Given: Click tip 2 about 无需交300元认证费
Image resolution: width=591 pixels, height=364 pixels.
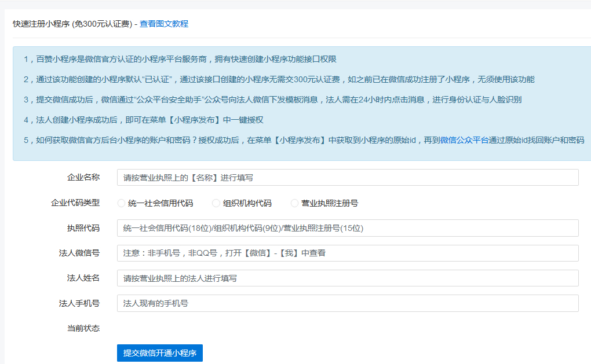Looking at the screenshot, I should click(279, 79).
